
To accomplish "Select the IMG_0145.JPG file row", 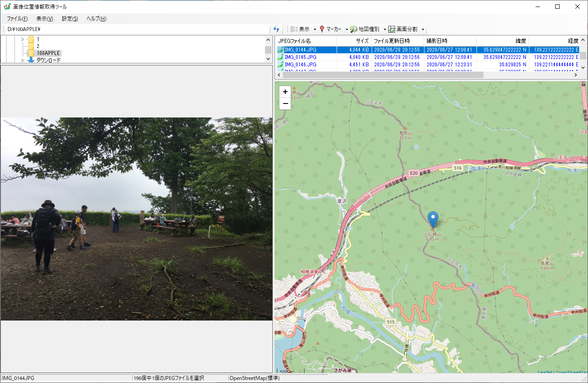I will click(x=428, y=57).
